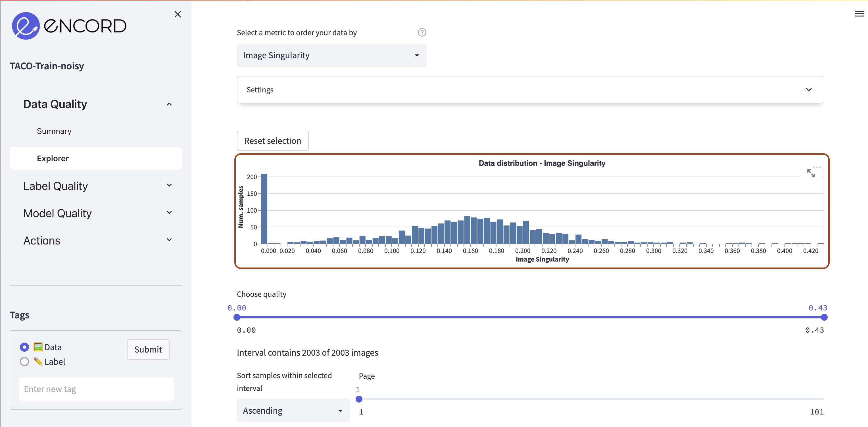Image resolution: width=868 pixels, height=427 pixels.
Task: Select the Data radio button
Action: pos(24,347)
